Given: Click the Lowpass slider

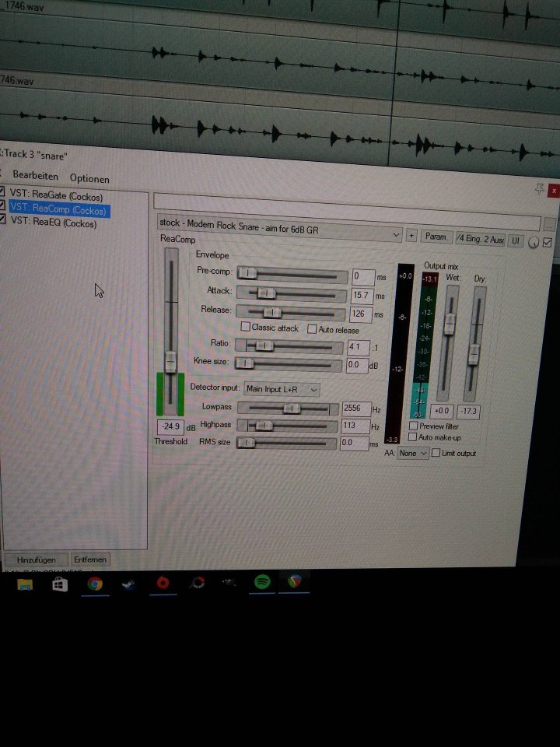Looking at the screenshot, I should click(288, 409).
